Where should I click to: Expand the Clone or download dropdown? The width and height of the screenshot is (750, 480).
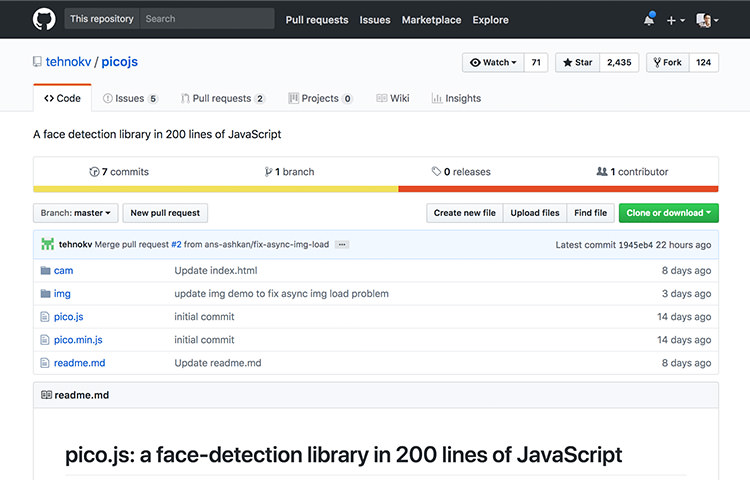(x=668, y=213)
